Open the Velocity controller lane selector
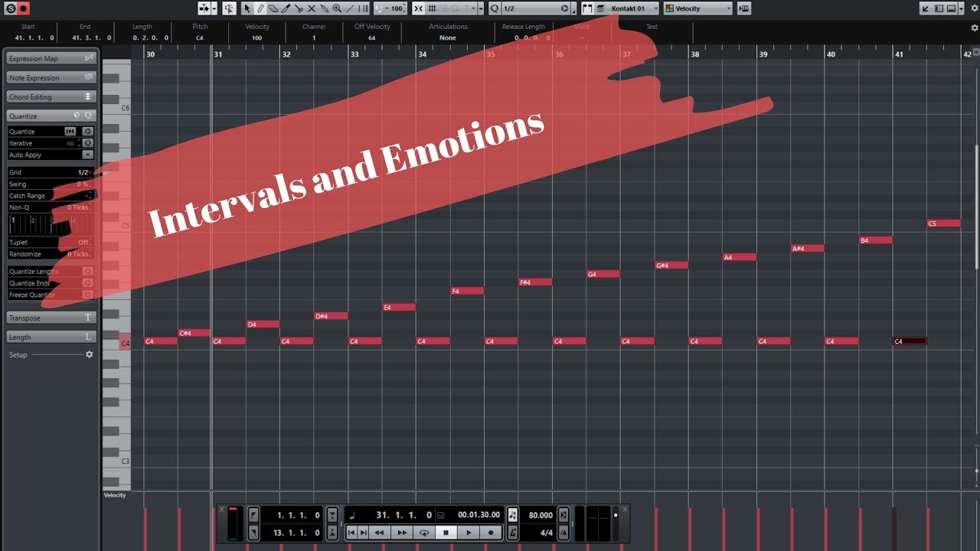This screenshot has width=980, height=551. pyautogui.click(x=116, y=495)
